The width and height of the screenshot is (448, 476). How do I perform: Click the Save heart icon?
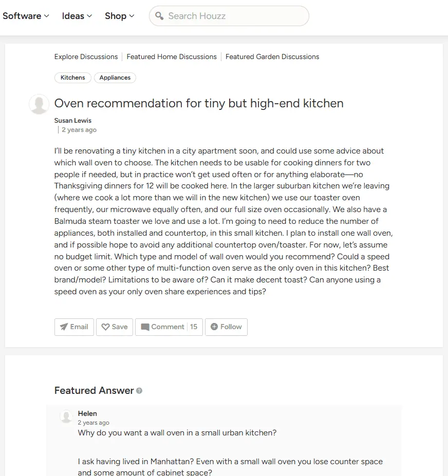click(x=105, y=327)
